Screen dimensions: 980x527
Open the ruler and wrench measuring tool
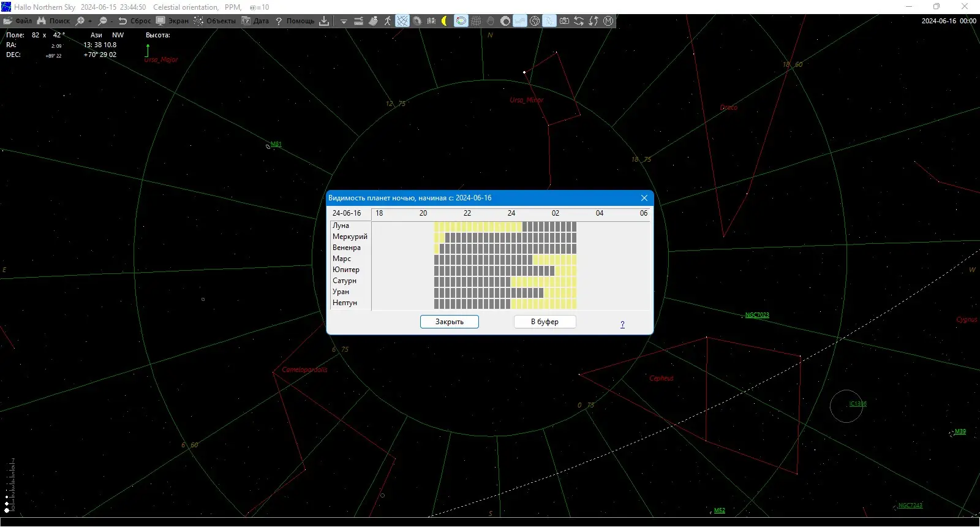pyautogui.click(x=358, y=21)
